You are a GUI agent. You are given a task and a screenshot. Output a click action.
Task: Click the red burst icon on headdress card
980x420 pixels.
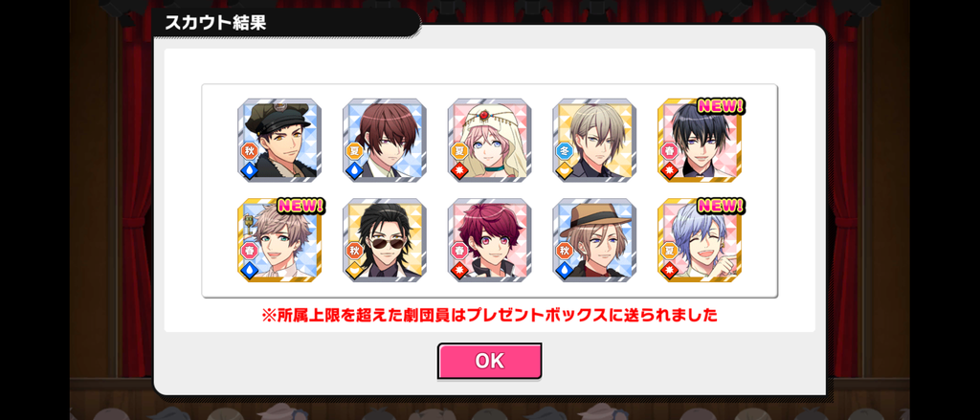coord(459,170)
